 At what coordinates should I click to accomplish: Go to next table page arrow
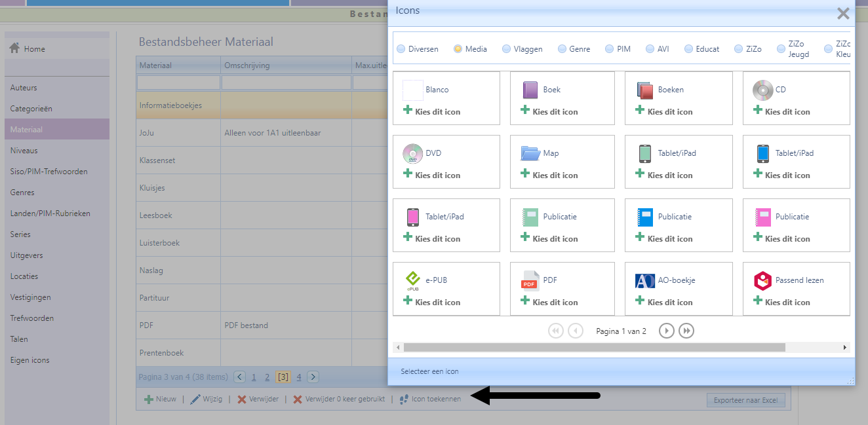click(x=313, y=377)
